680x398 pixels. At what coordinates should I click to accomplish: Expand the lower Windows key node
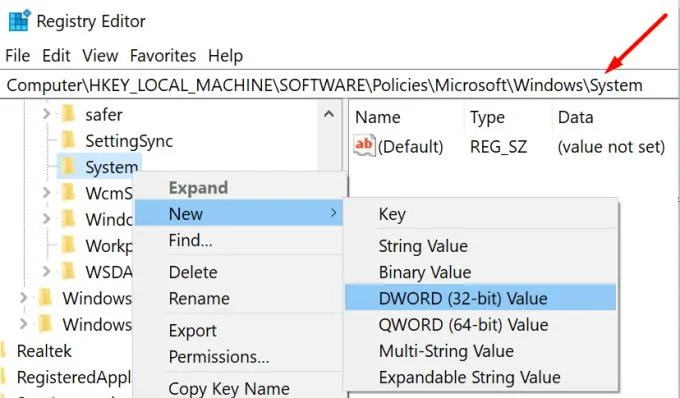(x=24, y=324)
